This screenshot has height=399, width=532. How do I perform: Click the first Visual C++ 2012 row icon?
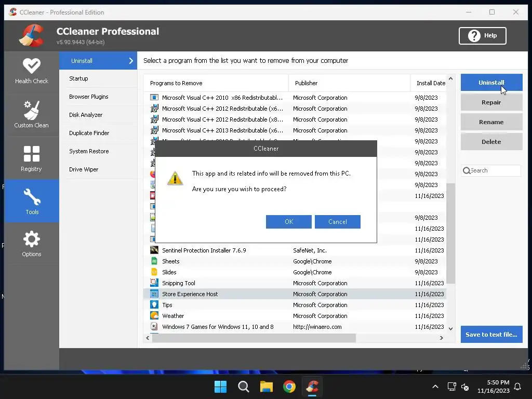pyautogui.click(x=154, y=109)
